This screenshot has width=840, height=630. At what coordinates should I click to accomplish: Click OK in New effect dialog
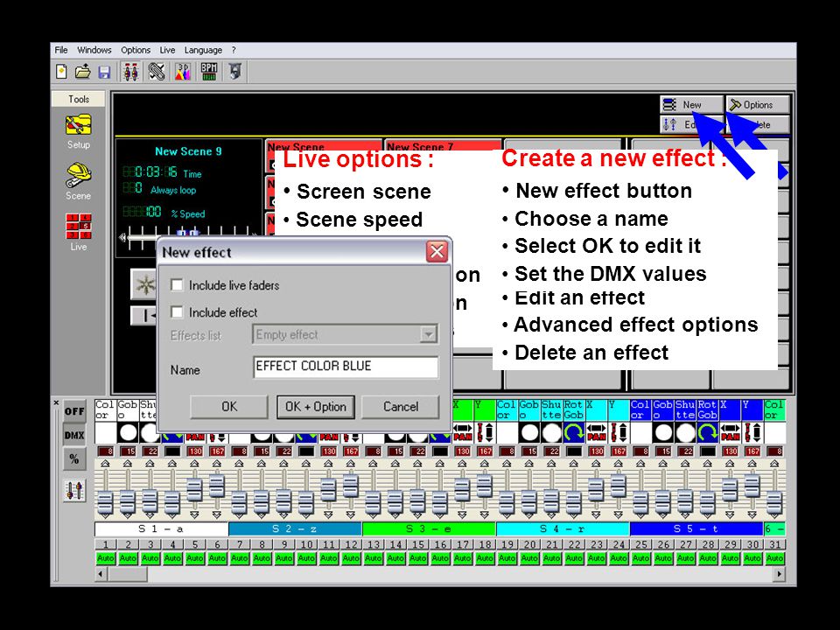(229, 407)
